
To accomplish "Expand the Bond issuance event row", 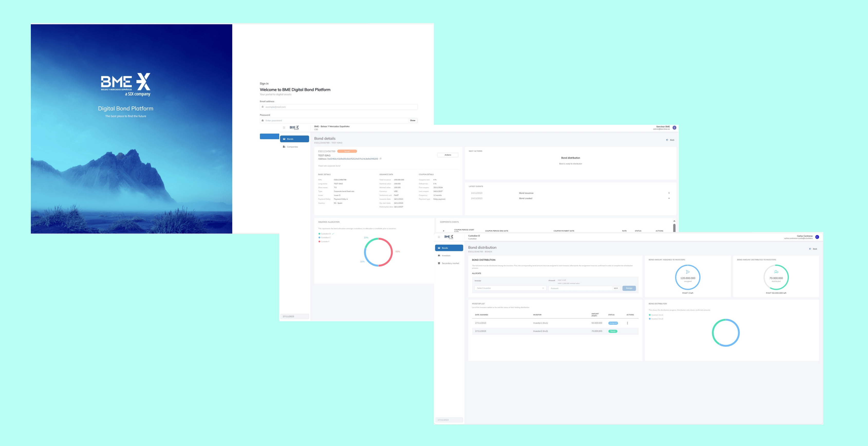I will click(x=669, y=193).
